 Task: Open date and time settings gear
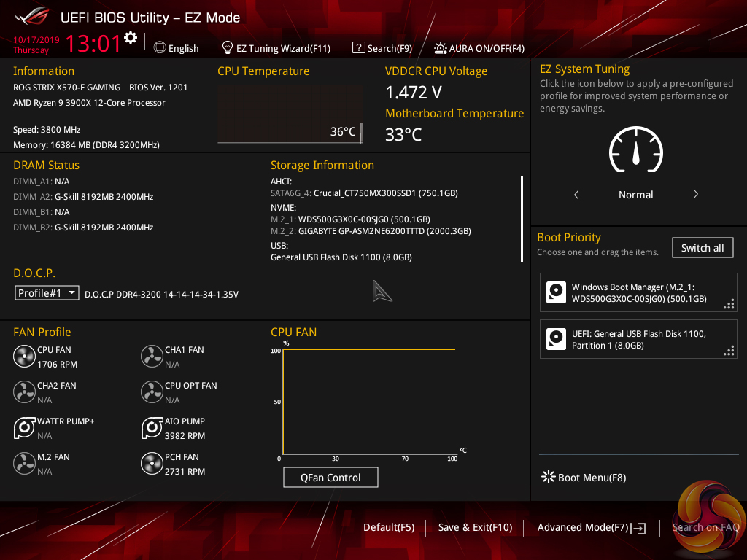pyautogui.click(x=131, y=38)
